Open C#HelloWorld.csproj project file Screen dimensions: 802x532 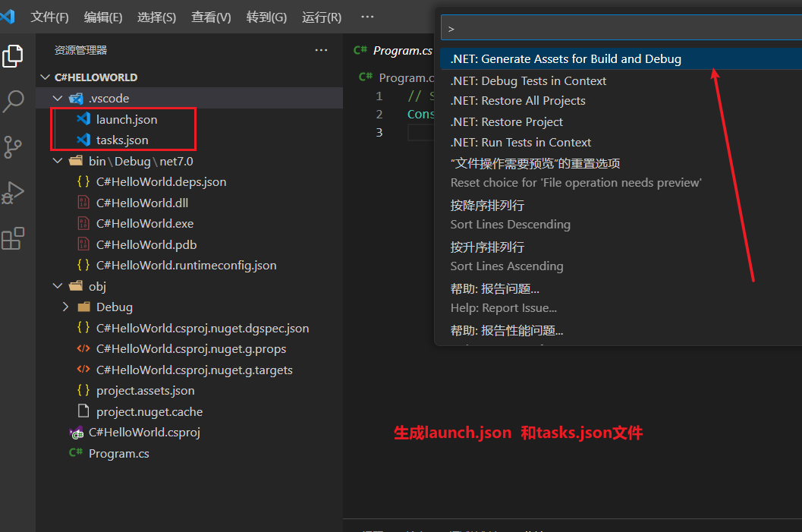144,433
